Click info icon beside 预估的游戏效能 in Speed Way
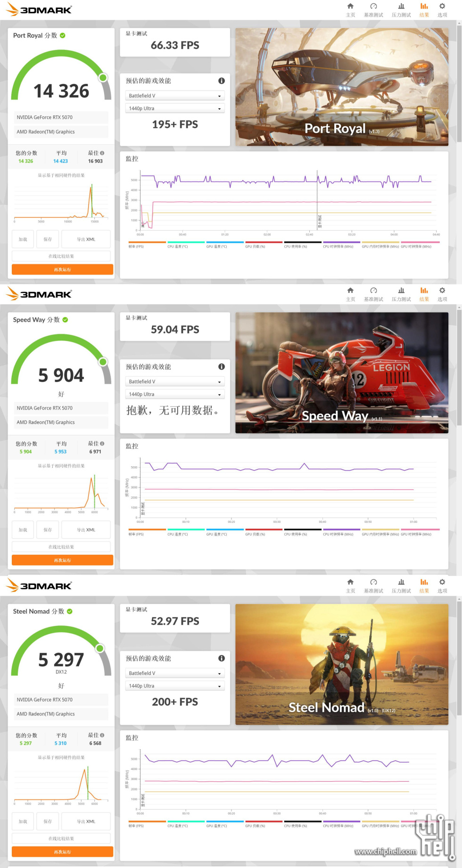Image resolution: width=462 pixels, height=868 pixels. (222, 367)
